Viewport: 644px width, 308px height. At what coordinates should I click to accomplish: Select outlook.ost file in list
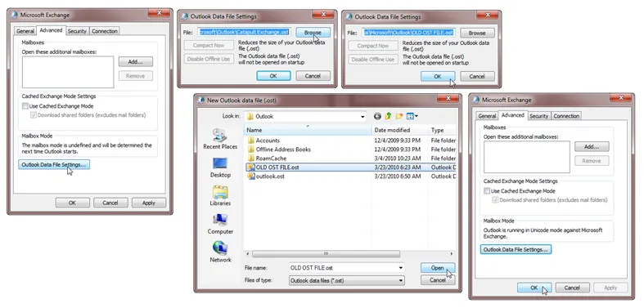pos(270,176)
